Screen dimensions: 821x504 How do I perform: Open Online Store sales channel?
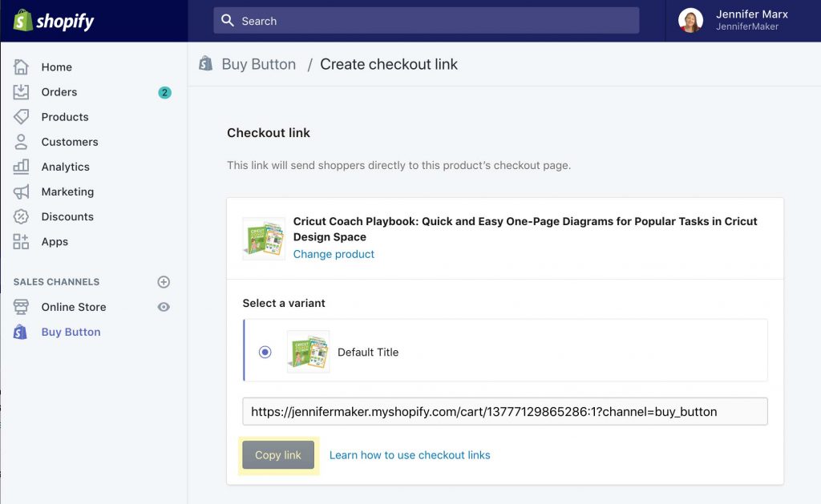coord(74,307)
